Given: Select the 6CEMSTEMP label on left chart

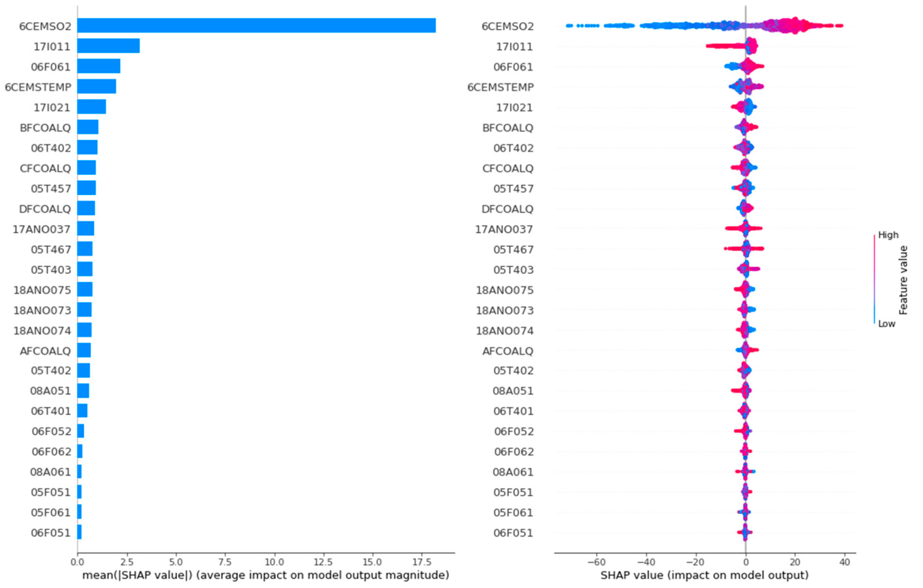Looking at the screenshot, I should pos(38,87).
